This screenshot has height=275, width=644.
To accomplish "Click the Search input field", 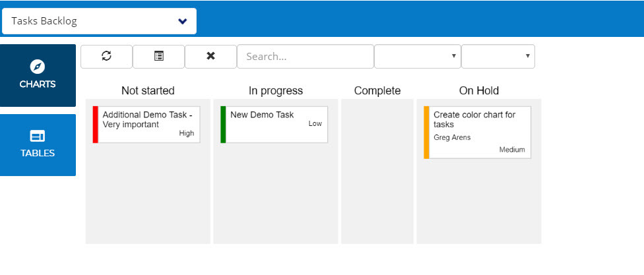I will tap(305, 57).
